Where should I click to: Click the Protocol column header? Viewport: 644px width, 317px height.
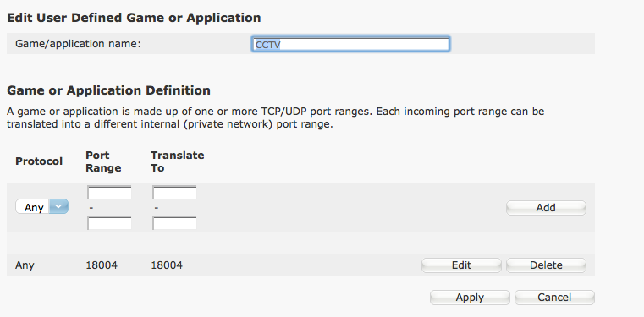coord(39,161)
